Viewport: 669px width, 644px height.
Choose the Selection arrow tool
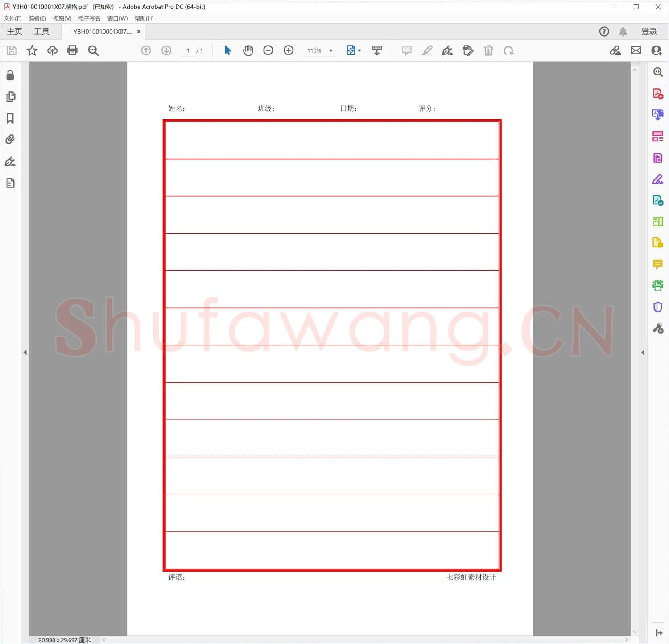coord(228,50)
